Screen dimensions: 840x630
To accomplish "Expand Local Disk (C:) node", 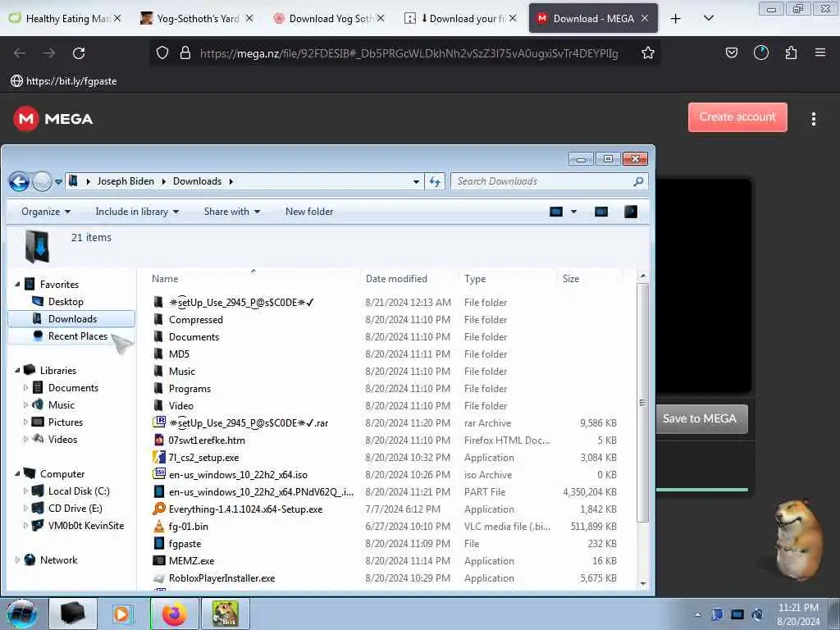I will coord(25,491).
